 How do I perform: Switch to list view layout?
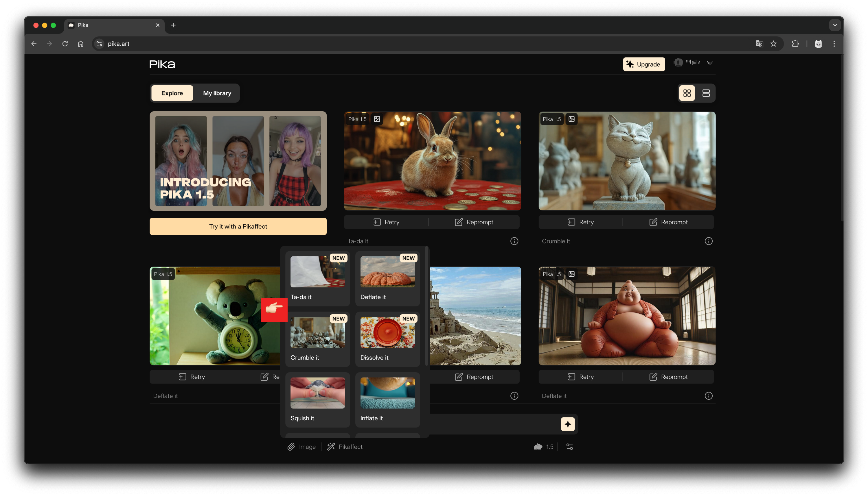706,93
